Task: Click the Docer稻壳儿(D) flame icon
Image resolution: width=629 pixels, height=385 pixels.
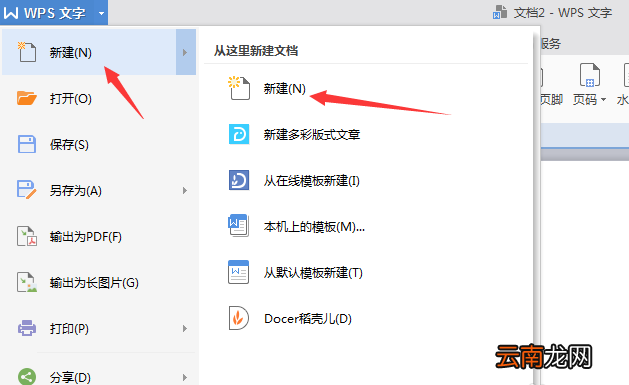Action: tap(239, 318)
